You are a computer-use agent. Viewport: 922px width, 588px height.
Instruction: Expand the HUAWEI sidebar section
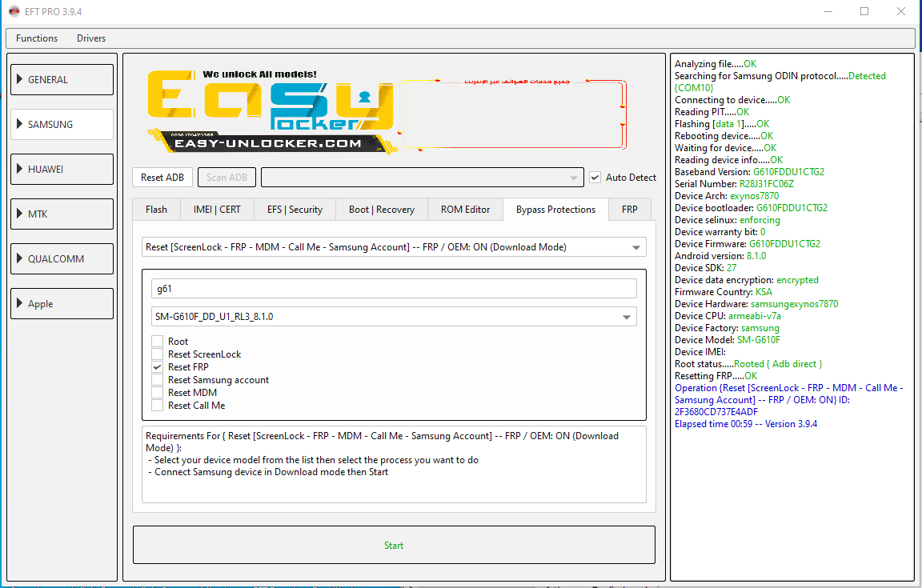pyautogui.click(x=62, y=170)
